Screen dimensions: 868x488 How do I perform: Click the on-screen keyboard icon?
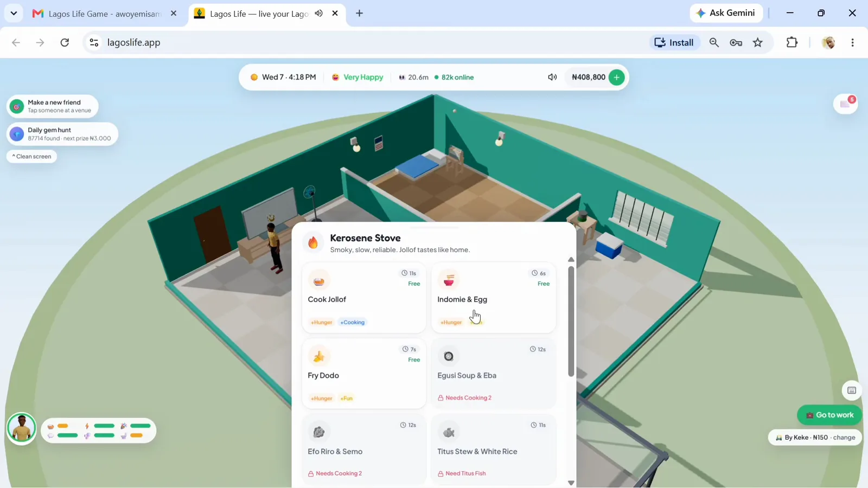pos(852,390)
